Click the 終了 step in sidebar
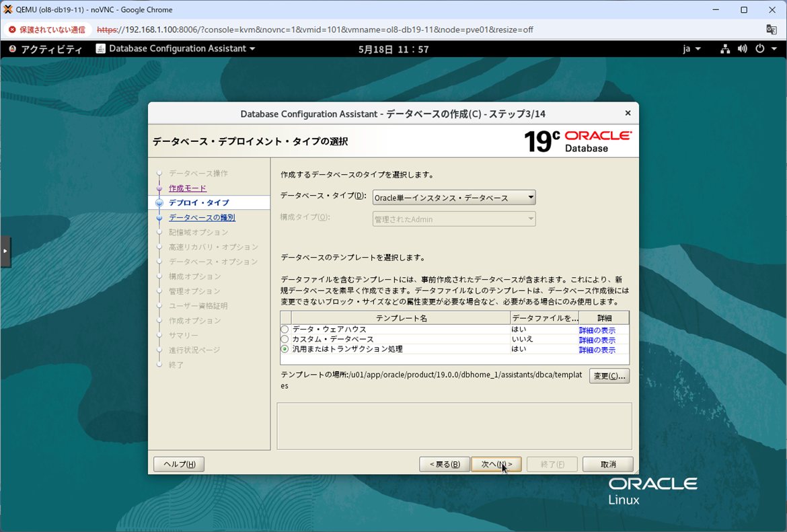The width and height of the screenshot is (787, 532). coord(176,365)
